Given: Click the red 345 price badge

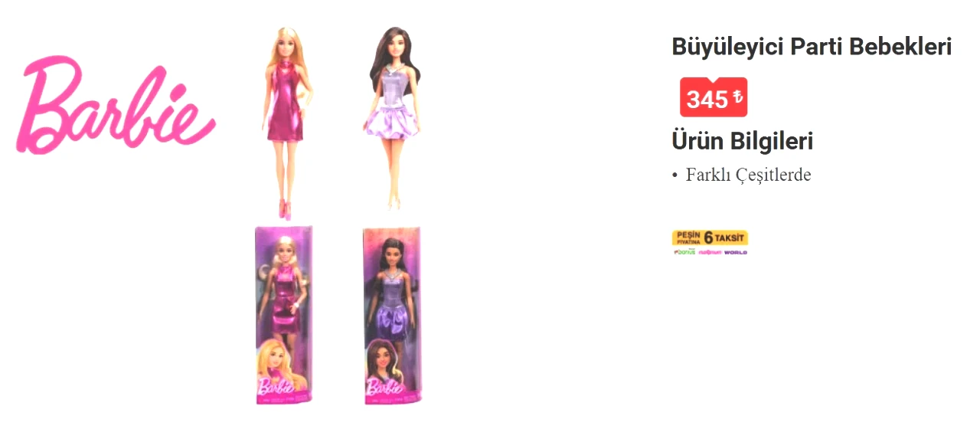Looking at the screenshot, I should tap(714, 98).
